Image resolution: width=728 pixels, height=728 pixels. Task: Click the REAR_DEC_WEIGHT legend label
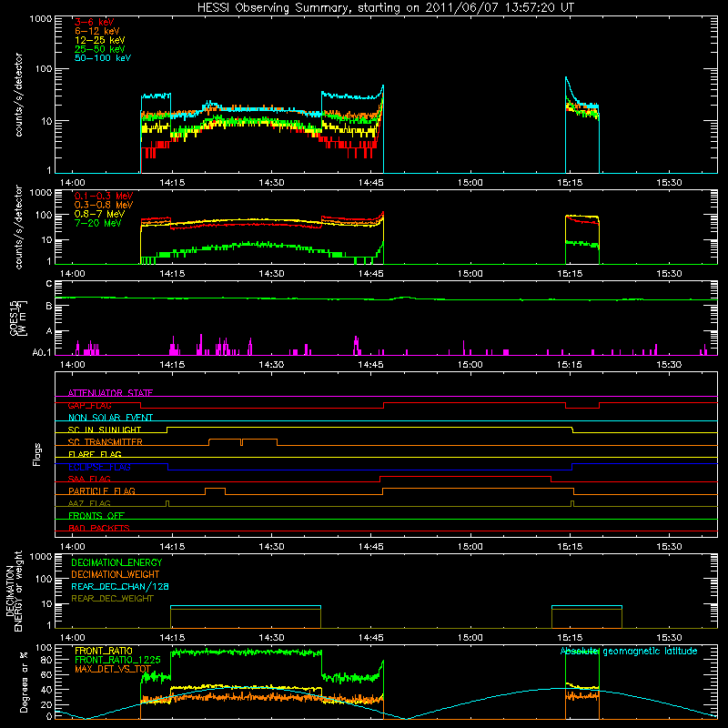coord(112,599)
